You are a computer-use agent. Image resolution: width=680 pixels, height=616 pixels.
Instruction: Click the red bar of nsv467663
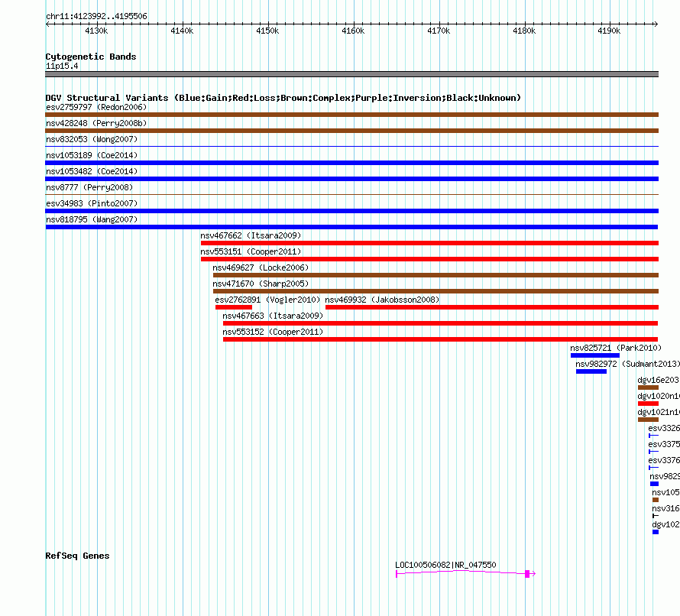(441, 323)
